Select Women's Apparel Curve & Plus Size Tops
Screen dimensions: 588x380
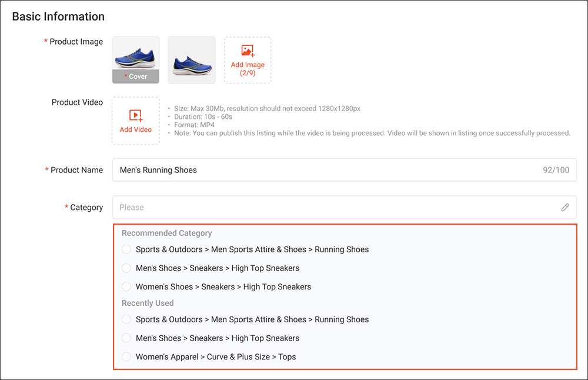[126, 356]
